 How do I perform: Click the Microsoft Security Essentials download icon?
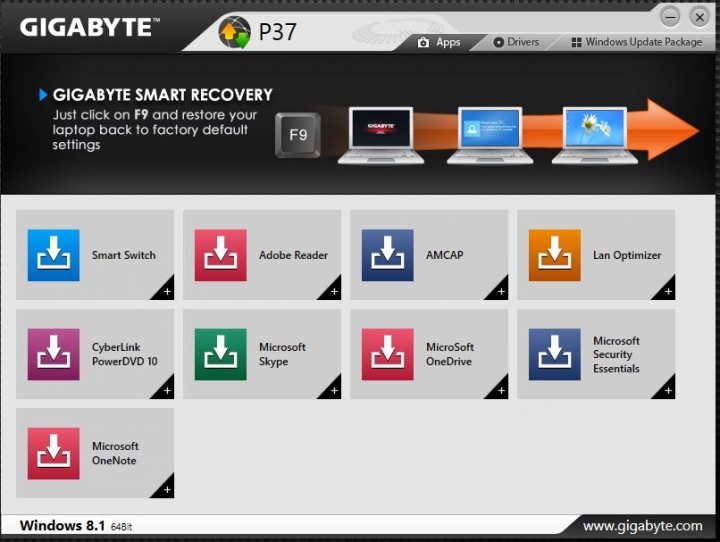pos(555,354)
